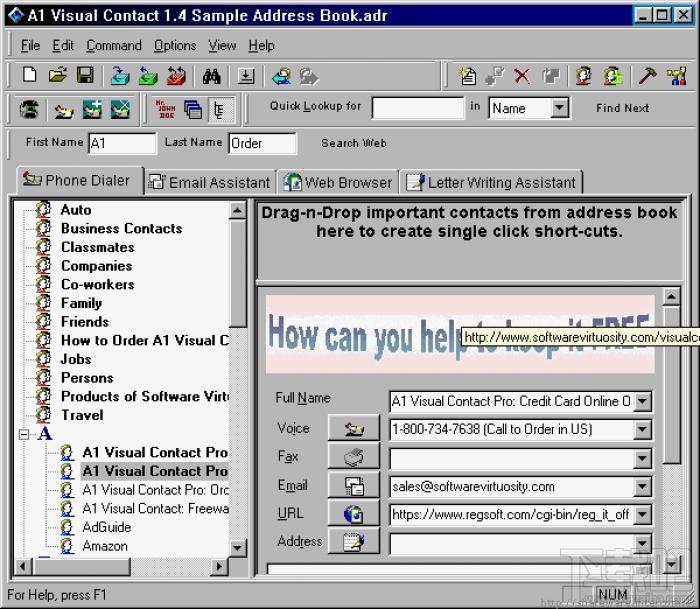Screen dimensions: 700x609
Task: Open the File menu
Action: 30,46
